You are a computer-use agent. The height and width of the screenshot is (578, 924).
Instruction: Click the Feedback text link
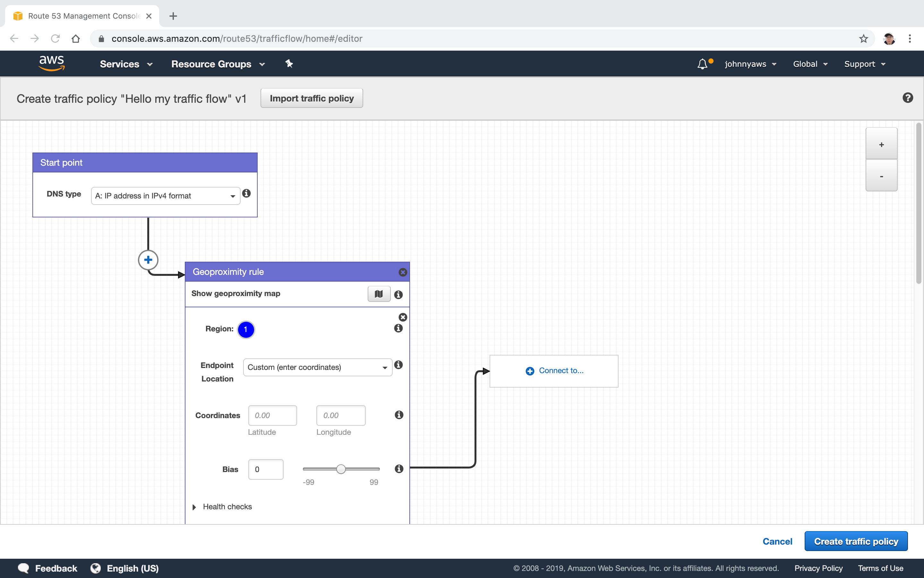(56, 568)
